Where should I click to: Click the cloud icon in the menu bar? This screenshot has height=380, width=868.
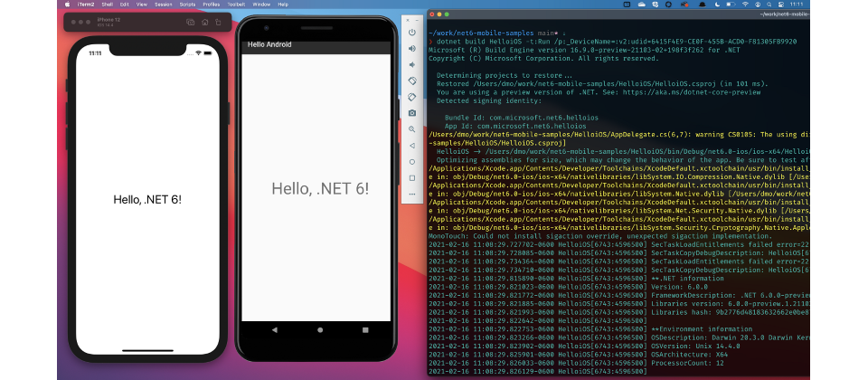point(641,4)
